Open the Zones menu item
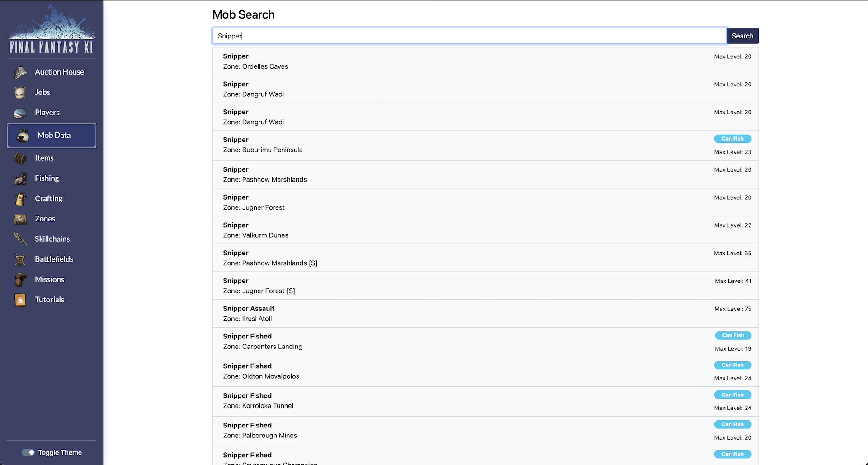The width and height of the screenshot is (868, 465). click(x=45, y=219)
